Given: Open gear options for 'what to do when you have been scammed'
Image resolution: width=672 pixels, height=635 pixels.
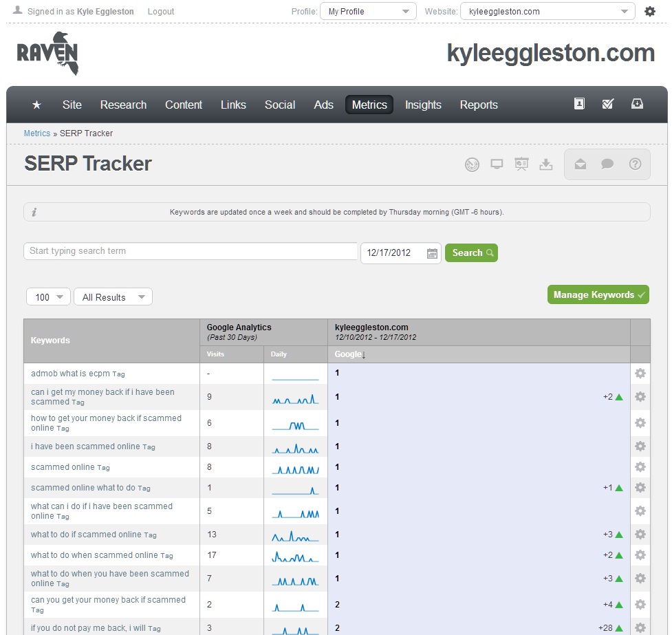Looking at the screenshot, I should pyautogui.click(x=640, y=579).
